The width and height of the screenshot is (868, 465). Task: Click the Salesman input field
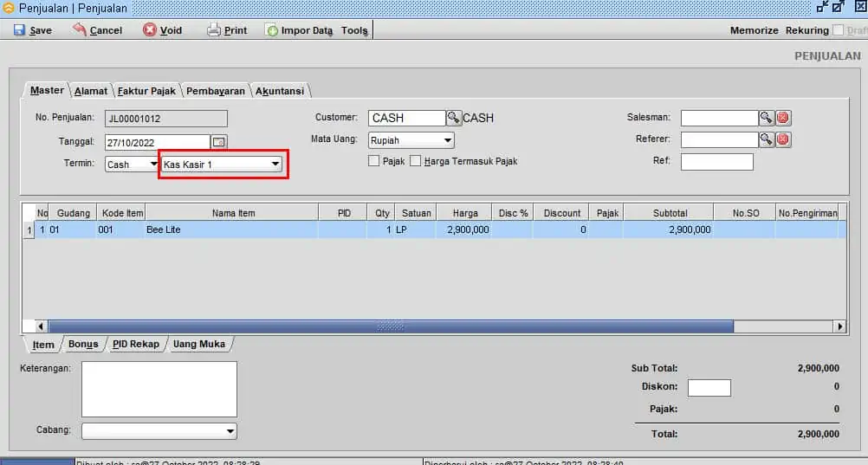click(x=719, y=118)
